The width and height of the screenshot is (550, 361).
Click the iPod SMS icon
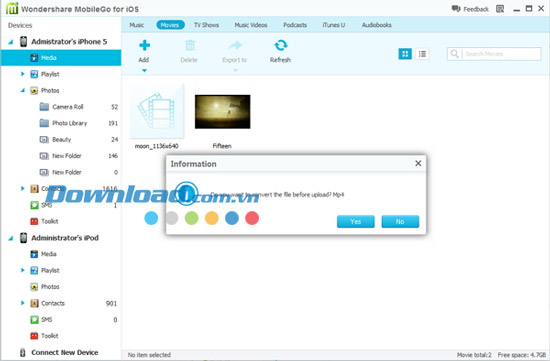click(34, 320)
